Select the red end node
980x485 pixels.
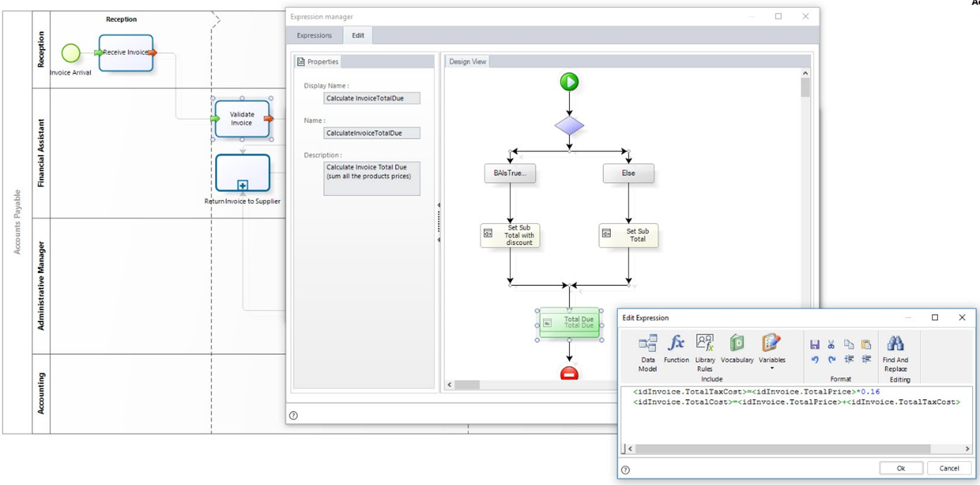click(x=569, y=374)
